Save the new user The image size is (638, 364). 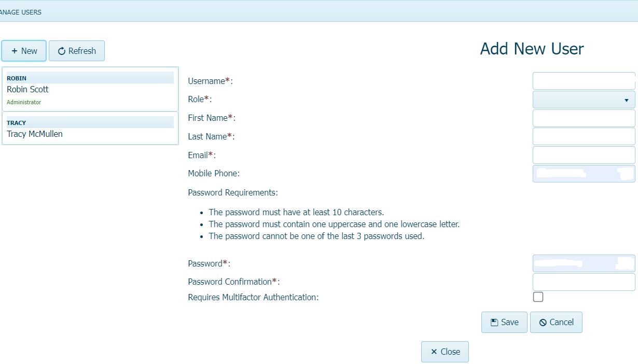pyautogui.click(x=504, y=322)
